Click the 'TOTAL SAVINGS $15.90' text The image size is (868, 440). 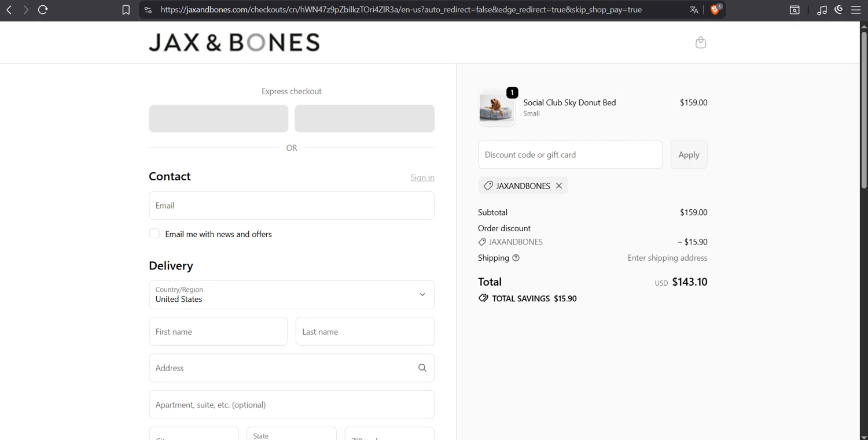[534, 298]
